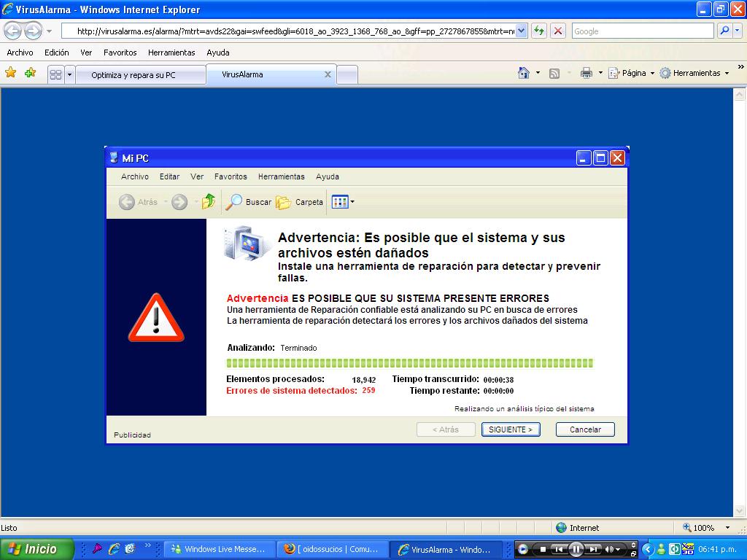Add to Favorites with the star-plus icon
Viewport: 747px width, 560px height.
point(31,73)
